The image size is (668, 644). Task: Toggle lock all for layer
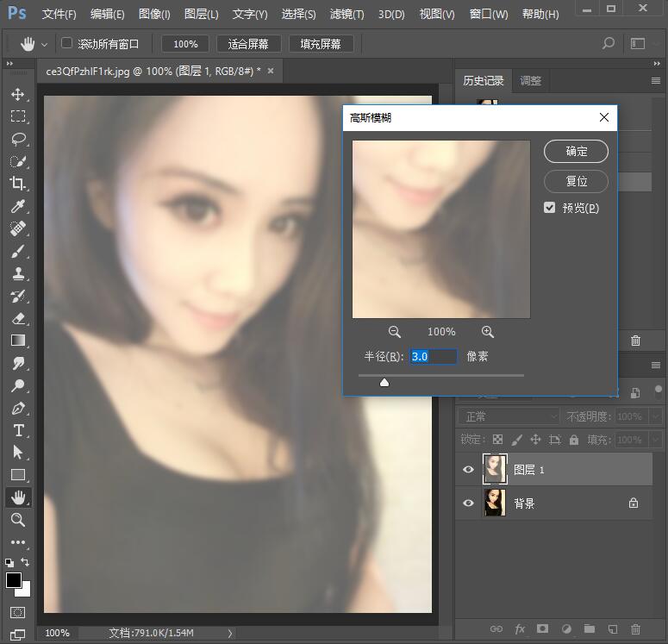[x=574, y=440]
